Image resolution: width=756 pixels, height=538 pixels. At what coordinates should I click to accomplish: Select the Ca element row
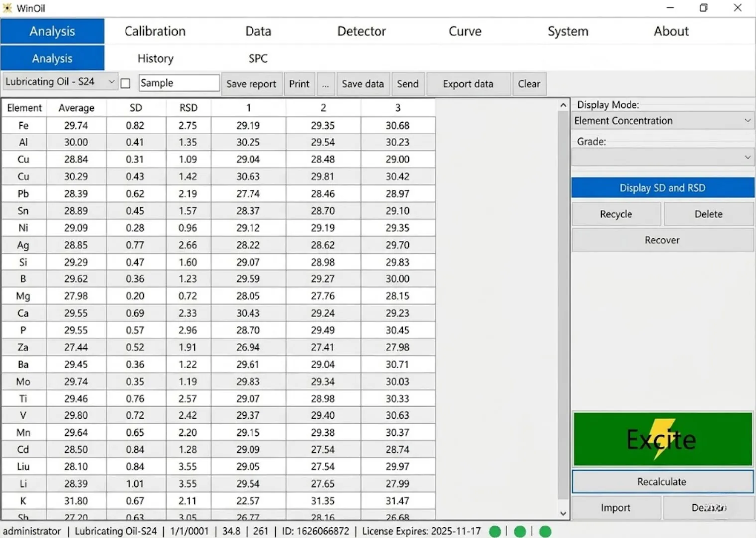click(x=219, y=313)
